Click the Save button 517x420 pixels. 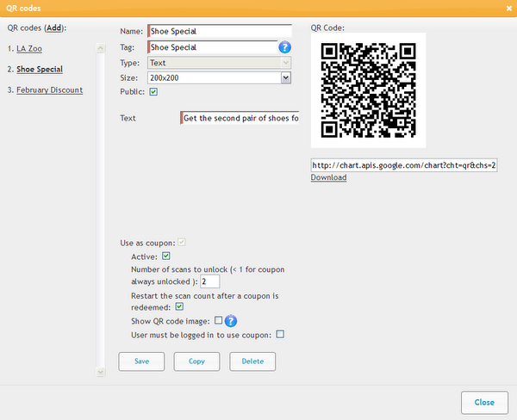141,361
